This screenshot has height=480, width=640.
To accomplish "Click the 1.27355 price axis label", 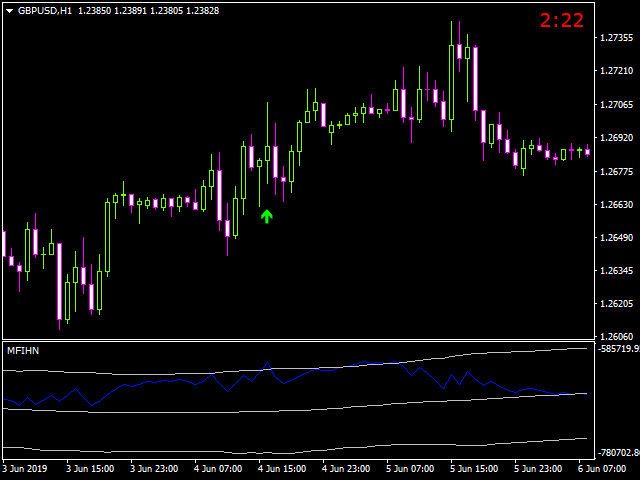I will click(x=617, y=38).
